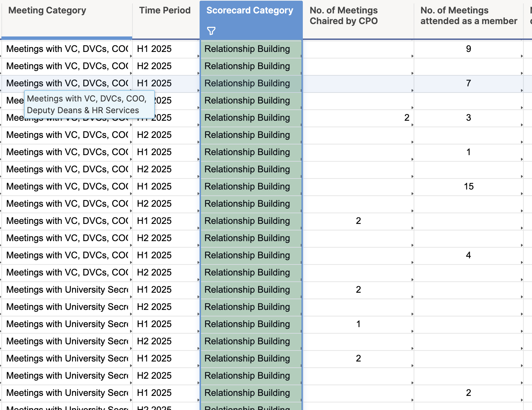The height and width of the screenshot is (410, 532).
Task: Click chaired value 2 in the row with 3 attended
Action: tap(358, 118)
